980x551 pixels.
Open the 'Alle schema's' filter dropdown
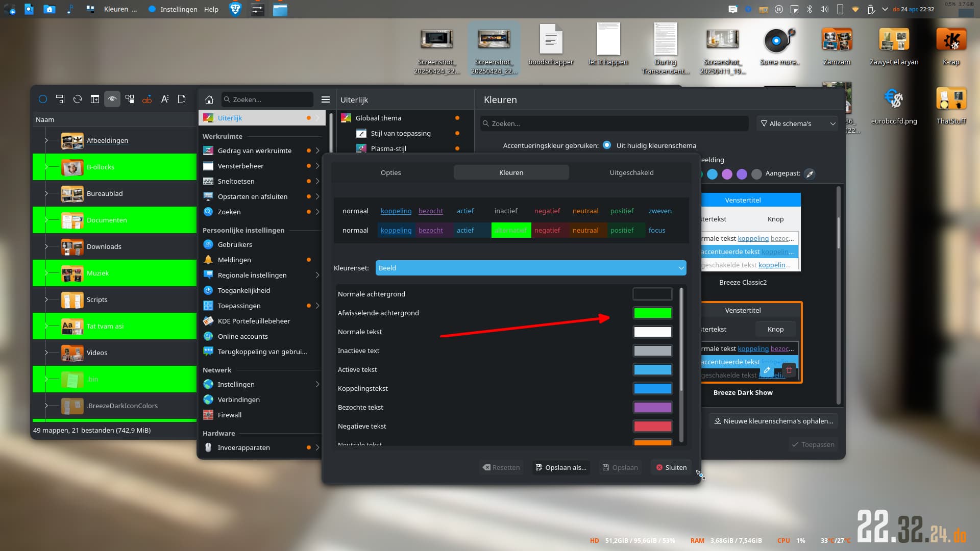[x=797, y=123]
